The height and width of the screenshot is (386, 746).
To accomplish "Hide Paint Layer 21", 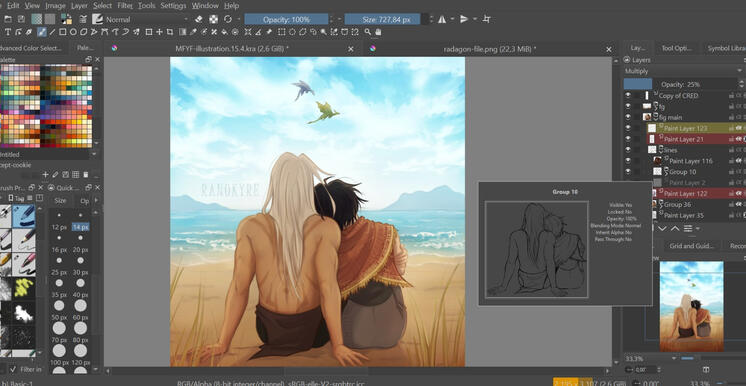I will click(628, 139).
